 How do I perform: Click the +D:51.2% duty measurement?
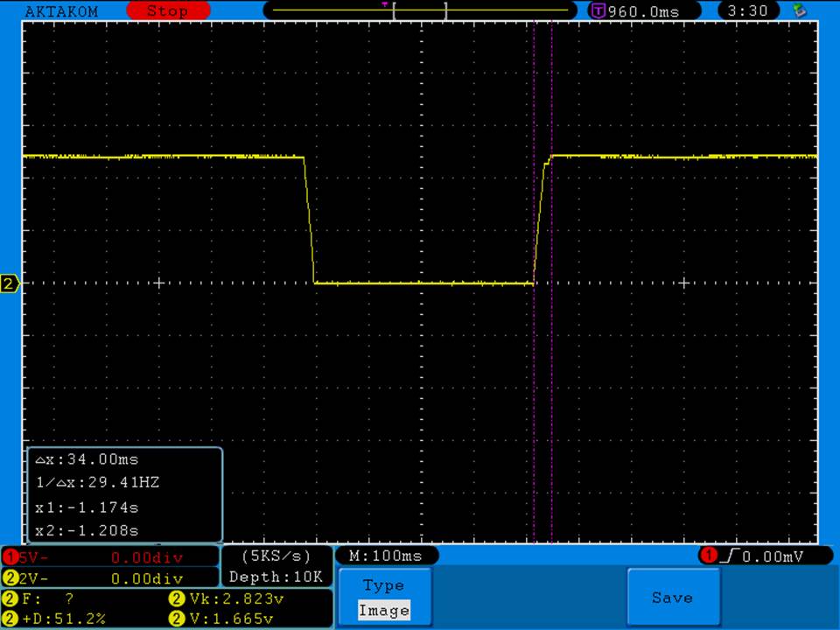[x=61, y=619]
